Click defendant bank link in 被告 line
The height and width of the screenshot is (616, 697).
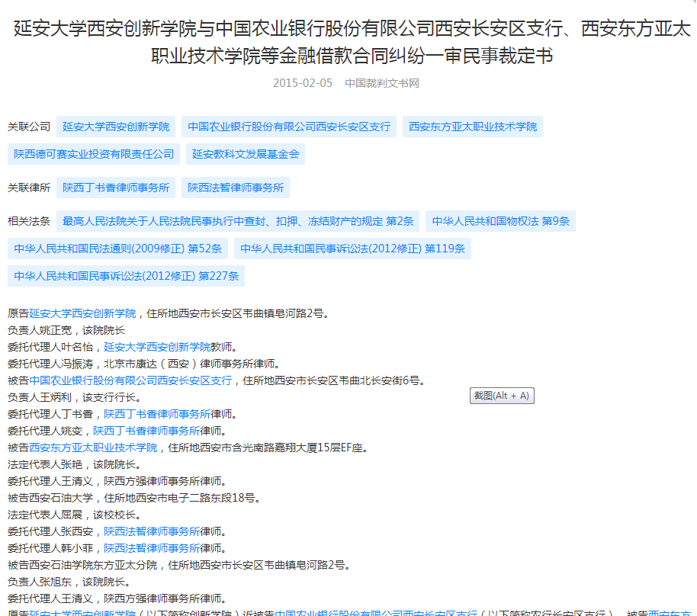click(x=130, y=380)
